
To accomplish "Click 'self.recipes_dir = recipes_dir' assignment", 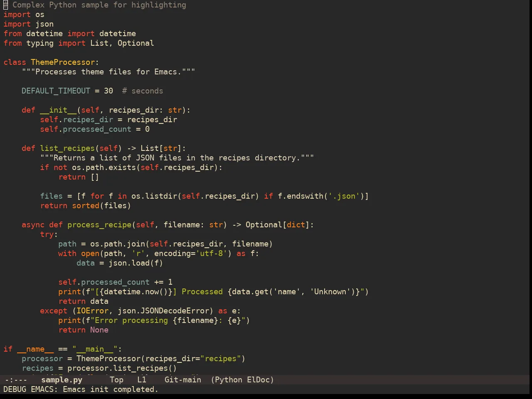I will [x=108, y=119].
